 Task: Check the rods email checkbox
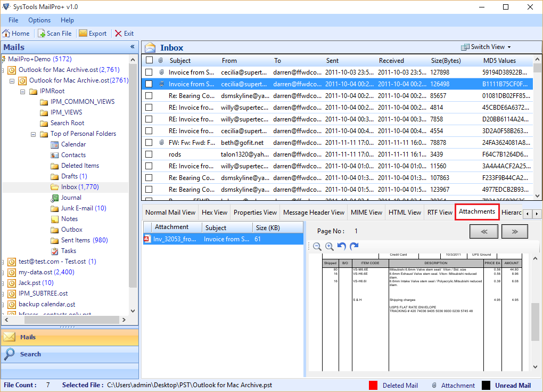click(x=149, y=154)
